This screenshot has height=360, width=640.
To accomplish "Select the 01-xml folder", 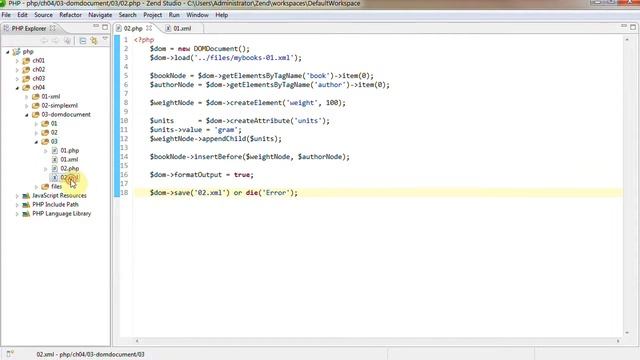I will [x=51, y=96].
